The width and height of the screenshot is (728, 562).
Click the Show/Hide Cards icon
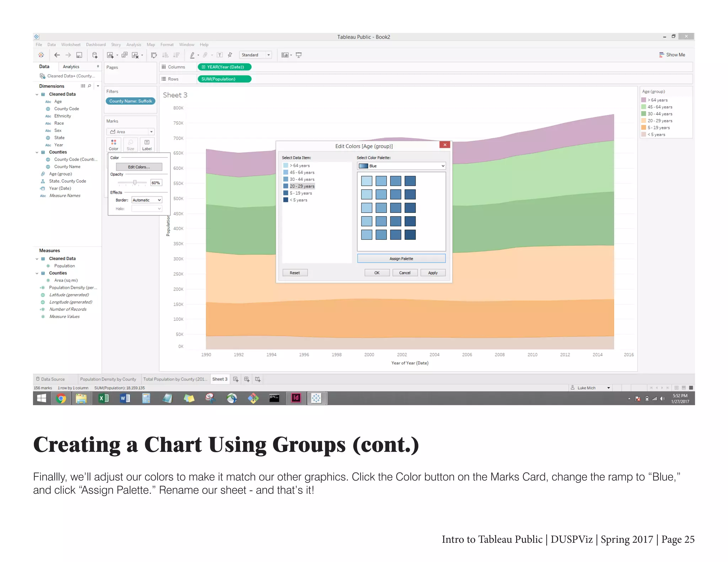click(285, 55)
